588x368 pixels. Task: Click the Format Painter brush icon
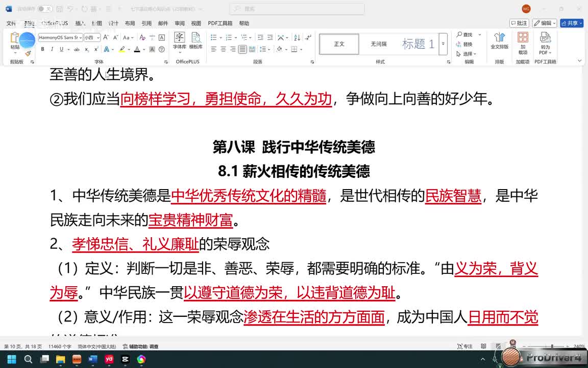pyautogui.click(x=28, y=54)
